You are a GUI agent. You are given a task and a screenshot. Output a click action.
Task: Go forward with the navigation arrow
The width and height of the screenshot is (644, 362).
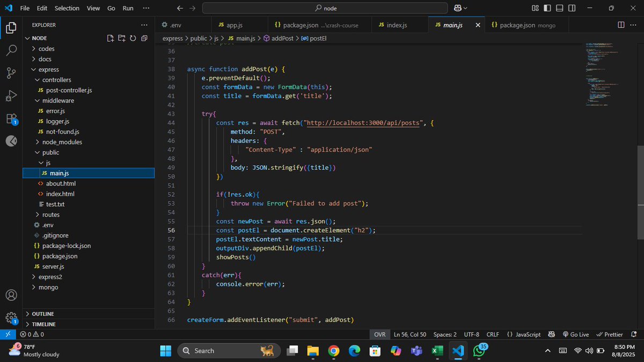point(192,8)
